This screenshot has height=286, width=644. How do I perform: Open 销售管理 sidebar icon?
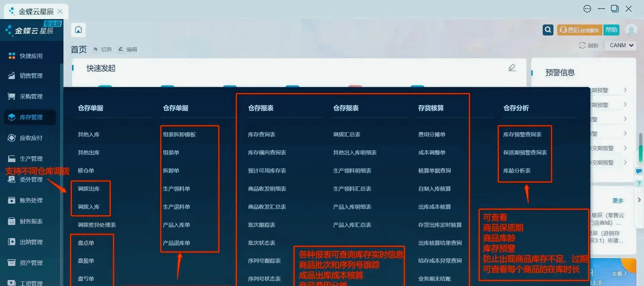(12, 76)
